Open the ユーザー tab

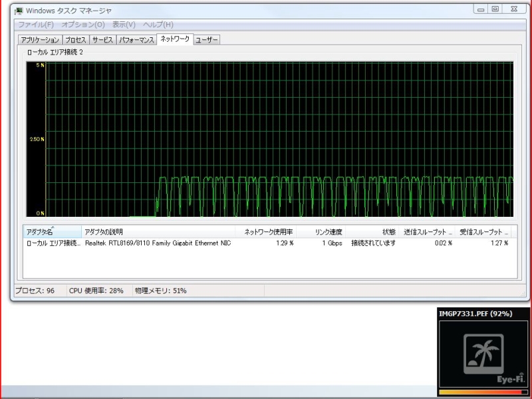[x=207, y=40]
